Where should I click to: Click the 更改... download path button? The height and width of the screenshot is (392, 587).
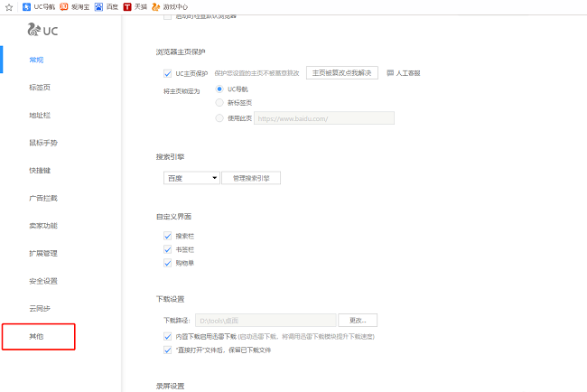pos(358,320)
